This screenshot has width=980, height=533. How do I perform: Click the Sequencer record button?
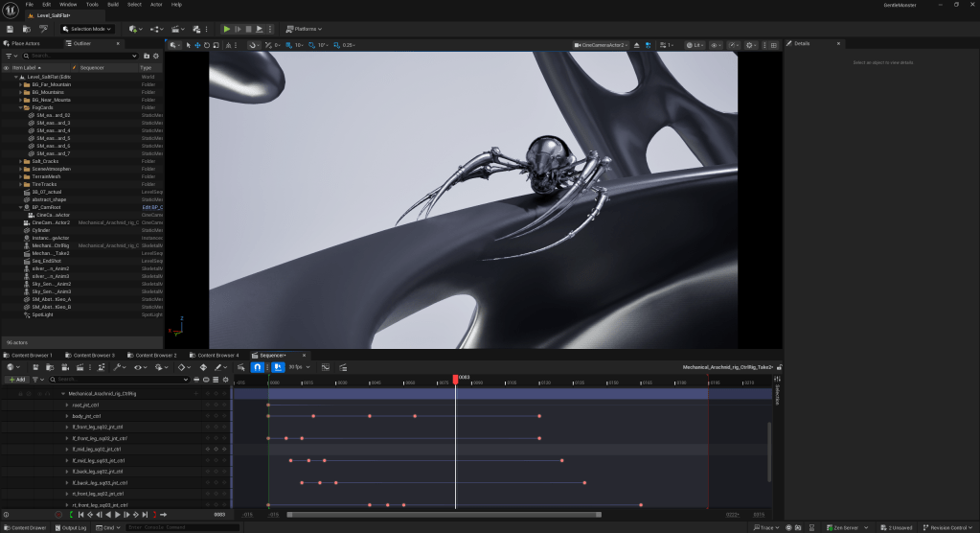click(58, 515)
